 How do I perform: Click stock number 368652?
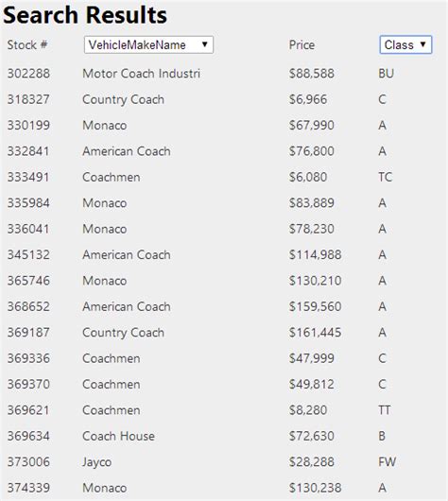[x=28, y=306]
